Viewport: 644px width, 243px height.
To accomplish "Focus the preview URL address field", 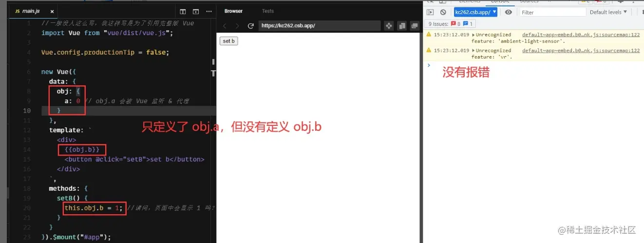I will (320, 26).
